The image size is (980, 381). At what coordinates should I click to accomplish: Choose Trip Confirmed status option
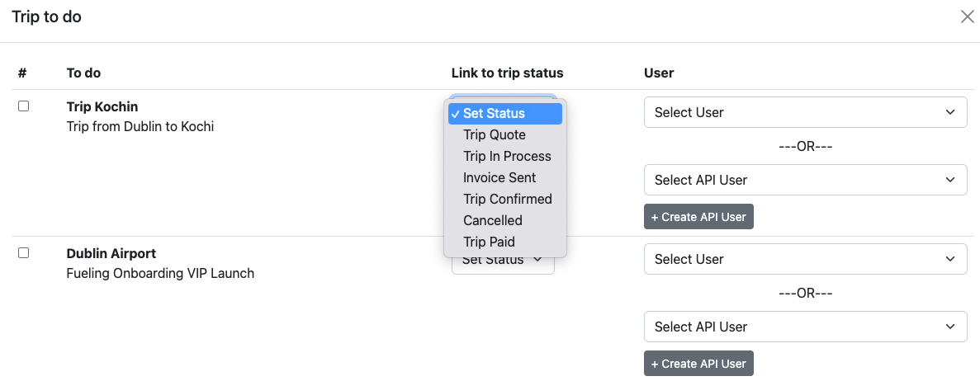click(506, 199)
